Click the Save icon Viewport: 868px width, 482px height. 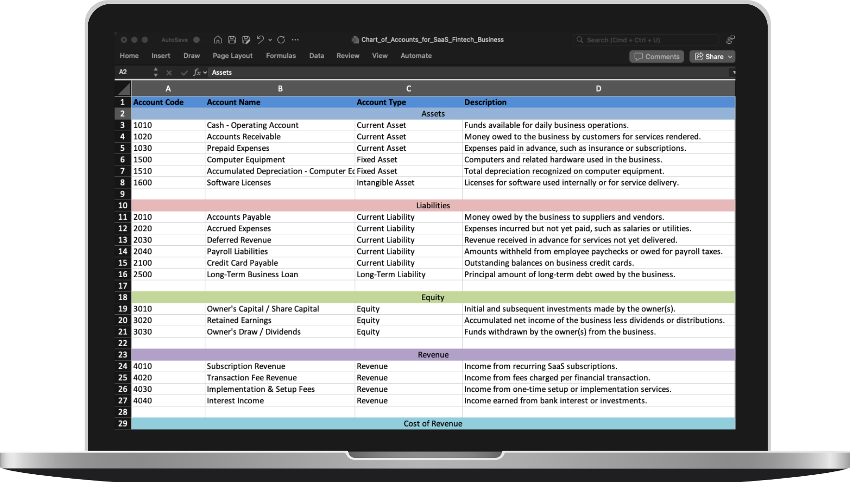click(232, 40)
